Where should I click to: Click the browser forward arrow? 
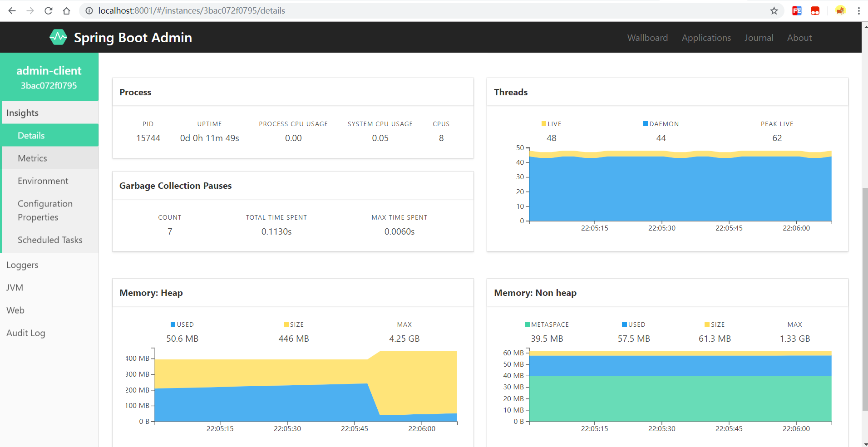tap(30, 10)
